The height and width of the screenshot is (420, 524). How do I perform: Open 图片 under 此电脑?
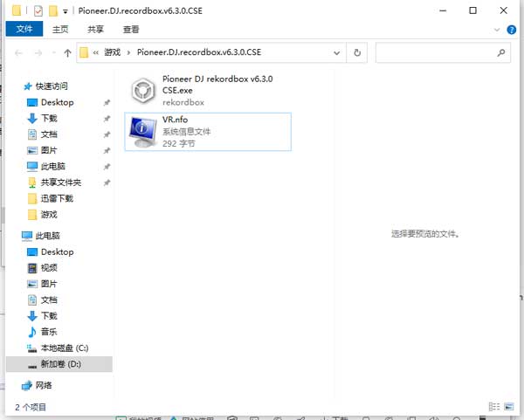49,284
